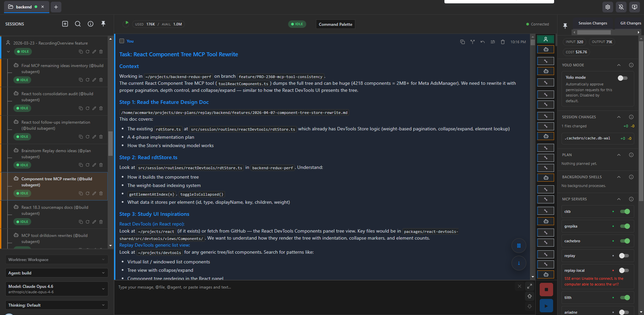
Task: Enable the ariadne MCP server toggle
Action: tap(624, 312)
